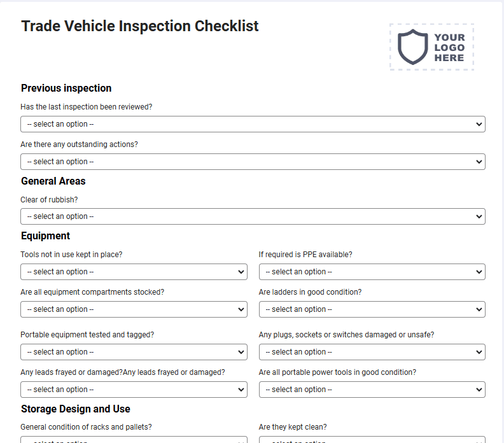Select an option for 'Tools not in use kept in place?'
Screen dimensions: 504x443
pos(134,272)
